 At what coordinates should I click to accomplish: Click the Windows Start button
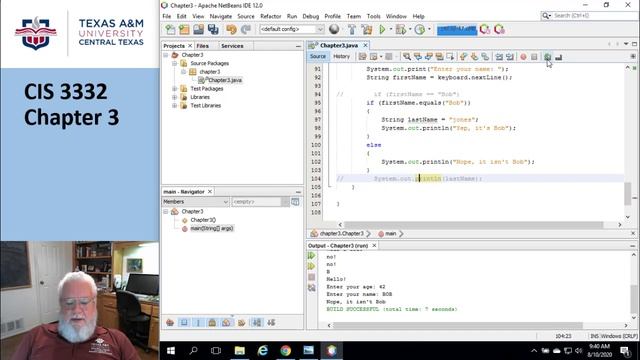point(171,351)
